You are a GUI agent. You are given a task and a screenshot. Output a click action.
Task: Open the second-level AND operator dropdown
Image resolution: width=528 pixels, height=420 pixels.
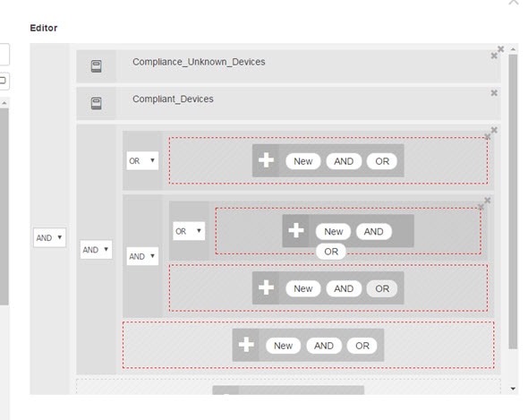[x=96, y=250]
